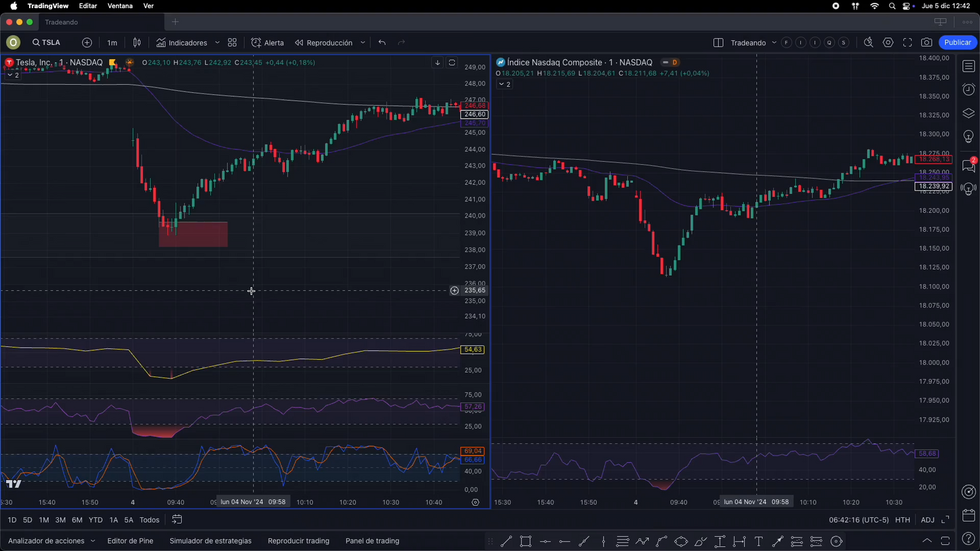Open the Watchlist panel icon in right sidebar
The width and height of the screenshot is (980, 551).
[x=968, y=66]
